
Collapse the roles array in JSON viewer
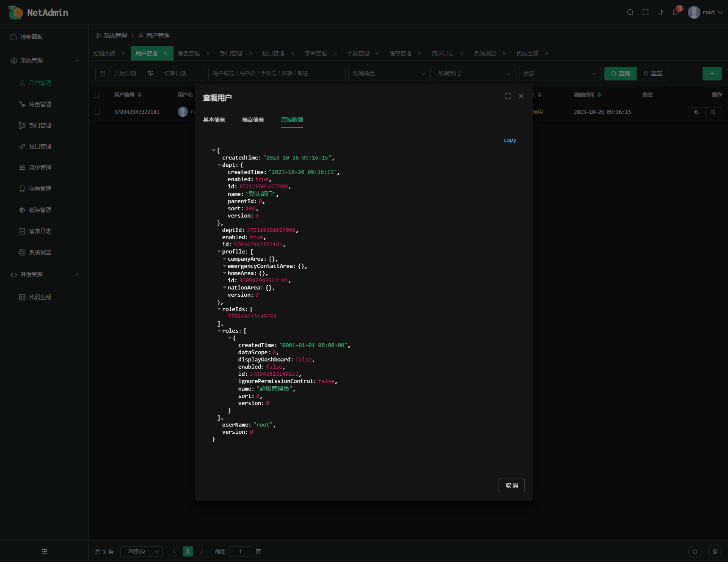pos(219,331)
